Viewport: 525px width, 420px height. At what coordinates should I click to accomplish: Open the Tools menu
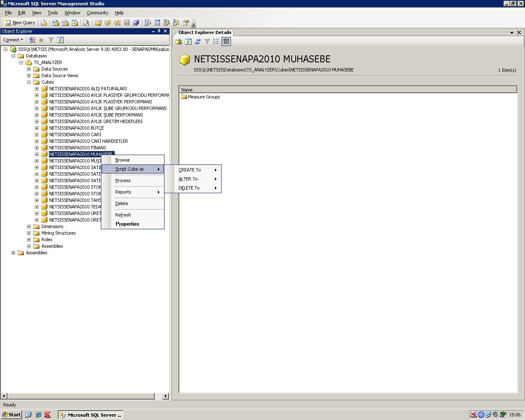53,13
